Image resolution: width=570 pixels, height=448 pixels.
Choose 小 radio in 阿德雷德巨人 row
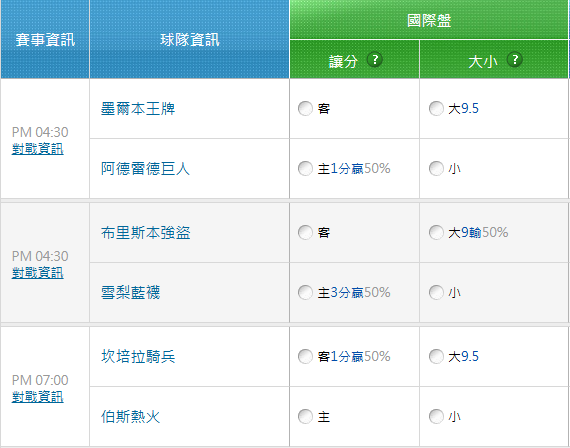(x=436, y=168)
